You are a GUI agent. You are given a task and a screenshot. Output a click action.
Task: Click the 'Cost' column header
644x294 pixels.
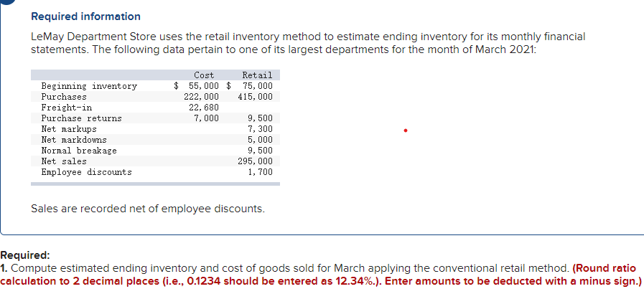pyautogui.click(x=204, y=75)
